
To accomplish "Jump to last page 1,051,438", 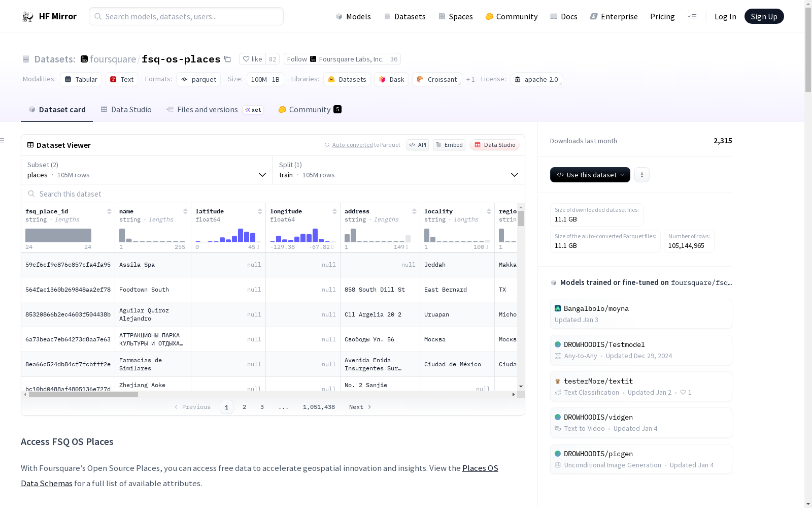I will [x=319, y=407].
